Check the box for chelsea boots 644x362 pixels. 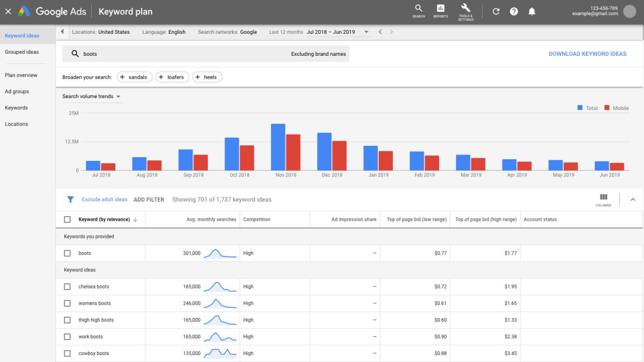[x=67, y=286]
